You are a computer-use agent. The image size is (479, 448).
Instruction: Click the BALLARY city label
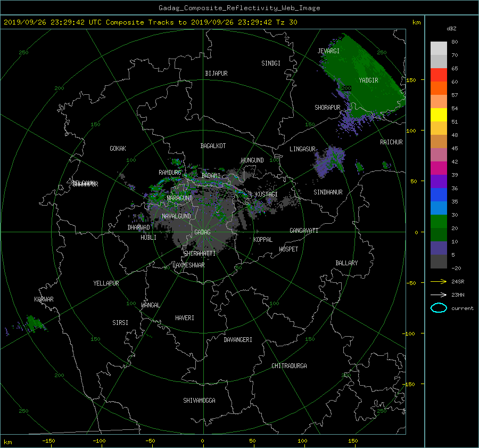pos(346,263)
